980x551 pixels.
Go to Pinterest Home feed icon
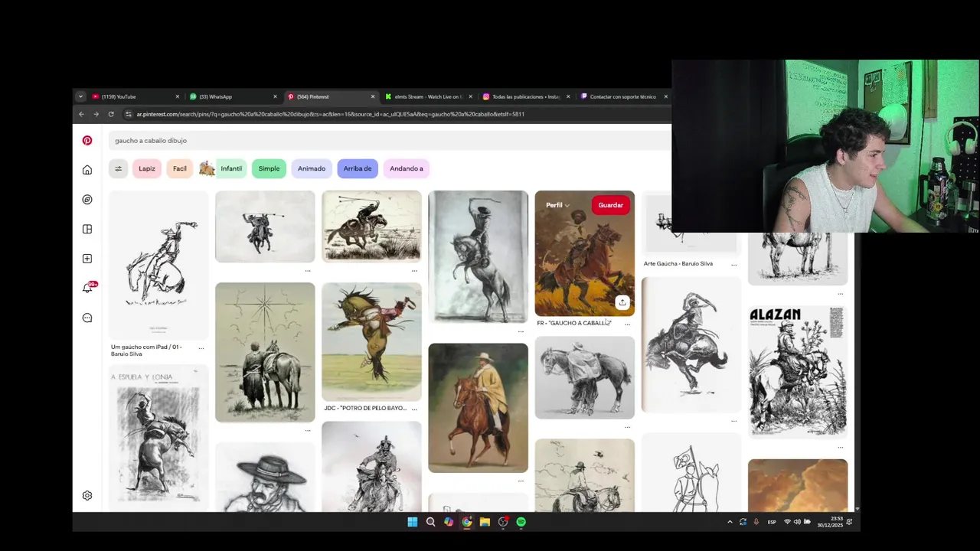pyautogui.click(x=87, y=170)
